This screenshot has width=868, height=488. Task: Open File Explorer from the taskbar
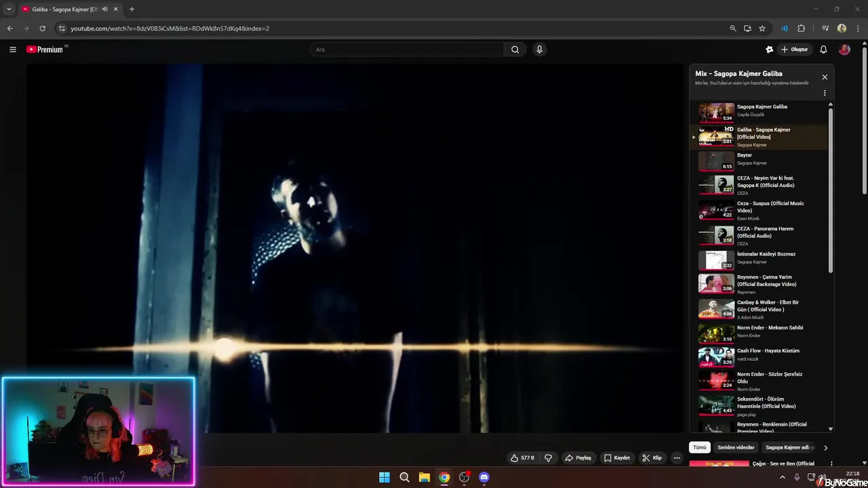424,477
